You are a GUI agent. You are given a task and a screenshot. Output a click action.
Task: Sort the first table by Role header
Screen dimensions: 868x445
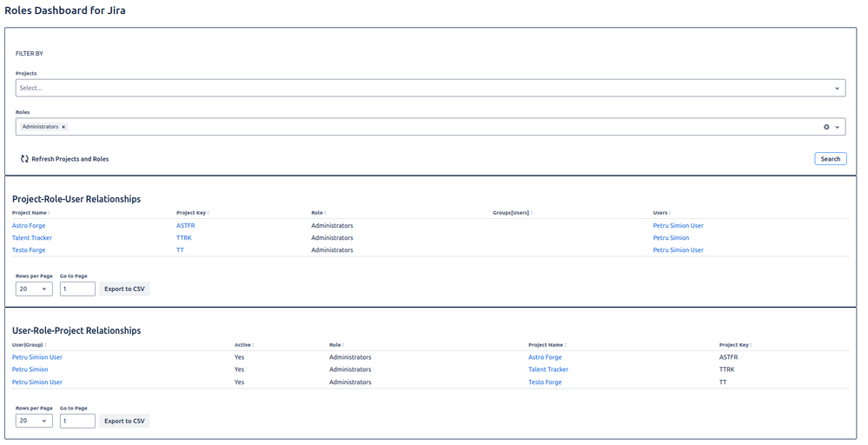pos(318,213)
